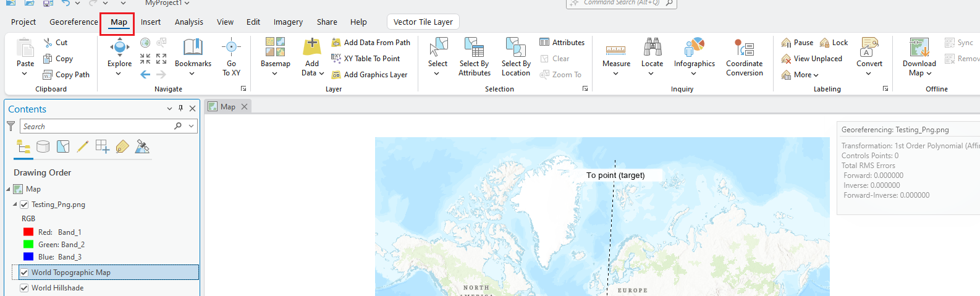Click the Green Band_2 color swatch
The width and height of the screenshot is (980, 296).
point(28,245)
